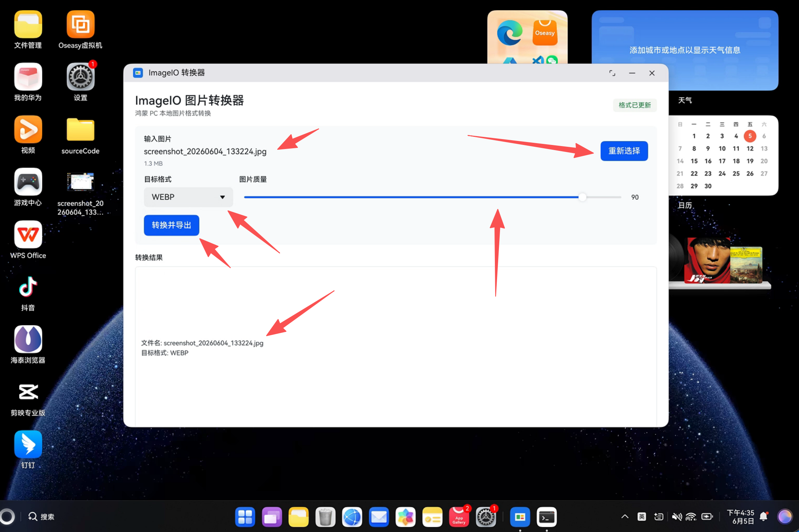Click the 格式已更新 status badge

(x=635, y=105)
